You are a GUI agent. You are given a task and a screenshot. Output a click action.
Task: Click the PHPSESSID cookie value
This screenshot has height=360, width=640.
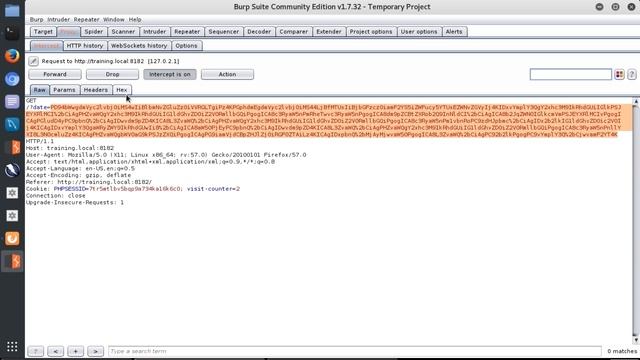136,189
